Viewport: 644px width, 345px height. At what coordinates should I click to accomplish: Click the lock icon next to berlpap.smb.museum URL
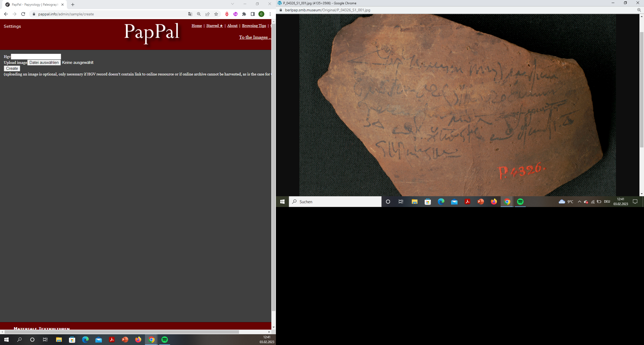point(281,10)
